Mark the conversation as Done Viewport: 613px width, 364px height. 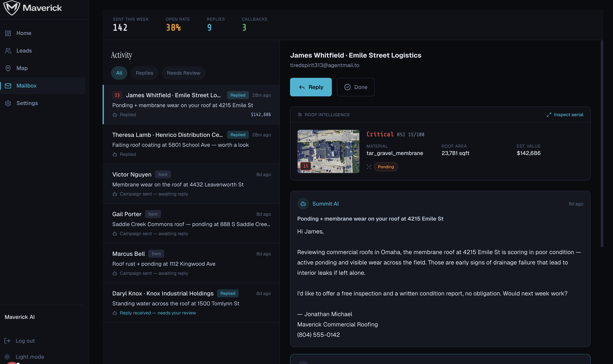(355, 87)
